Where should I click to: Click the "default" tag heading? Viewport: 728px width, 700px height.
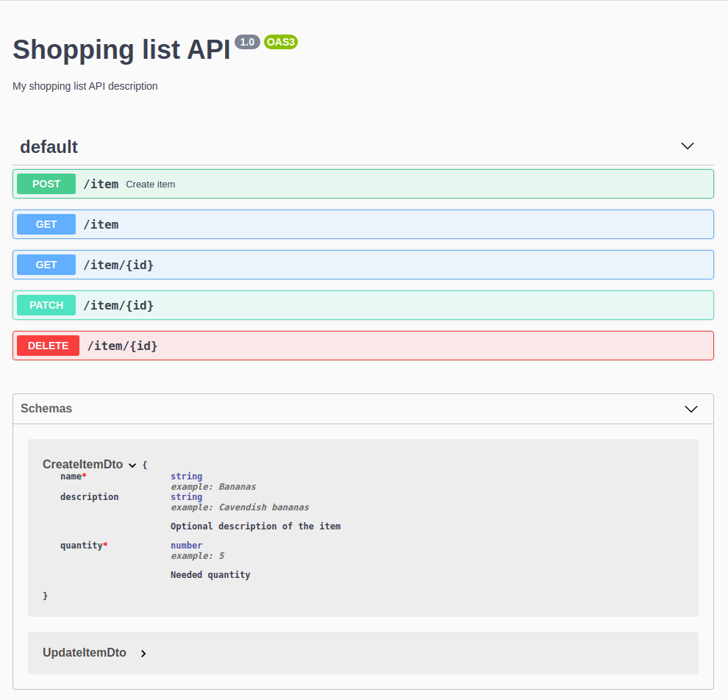pyautogui.click(x=49, y=147)
